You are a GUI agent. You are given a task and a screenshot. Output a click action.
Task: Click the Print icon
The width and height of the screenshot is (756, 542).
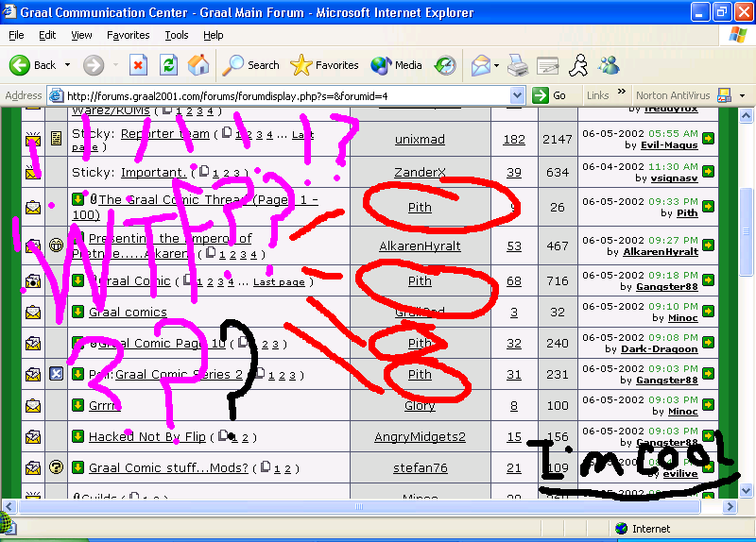(x=517, y=65)
